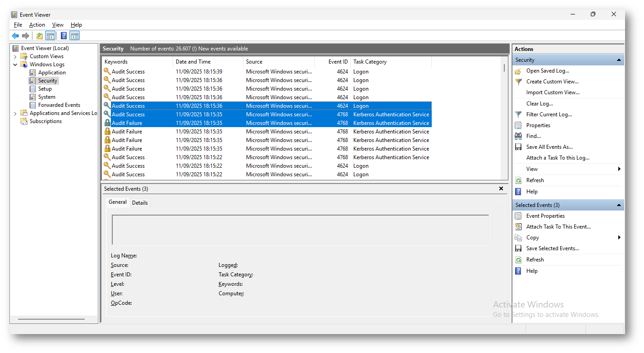
Task: Click the Up One Level folder icon
Action: tap(40, 36)
